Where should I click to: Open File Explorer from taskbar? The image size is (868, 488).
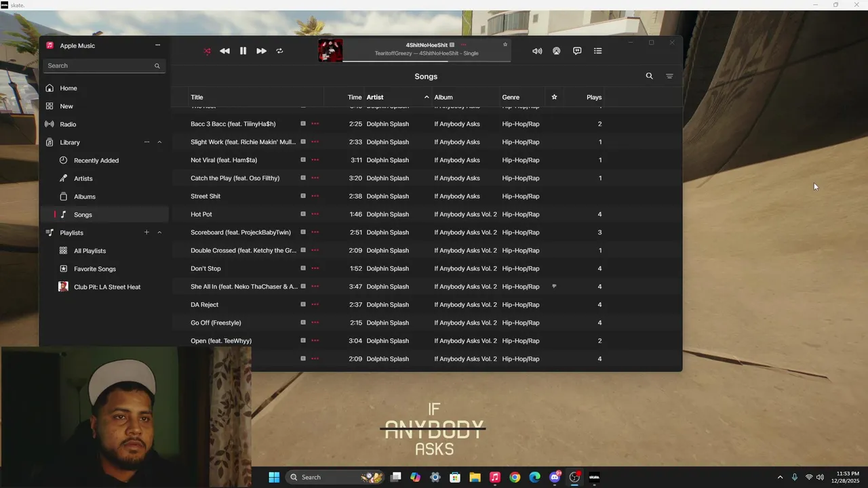click(475, 477)
